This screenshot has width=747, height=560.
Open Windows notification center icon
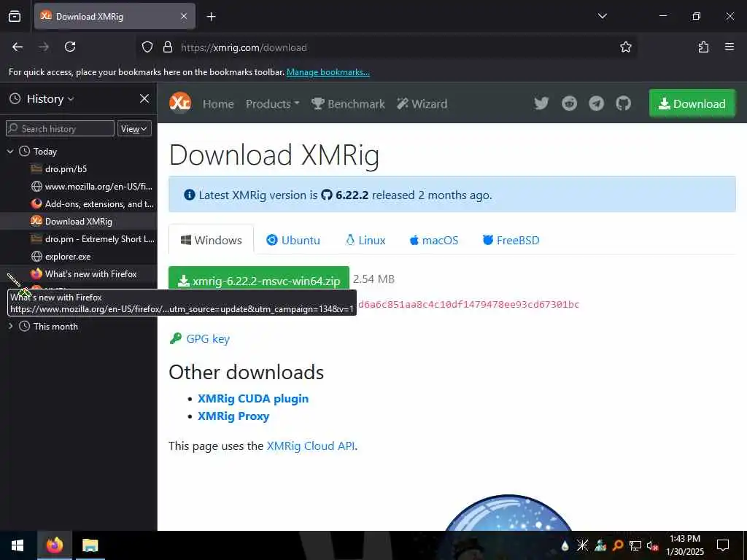click(723, 545)
